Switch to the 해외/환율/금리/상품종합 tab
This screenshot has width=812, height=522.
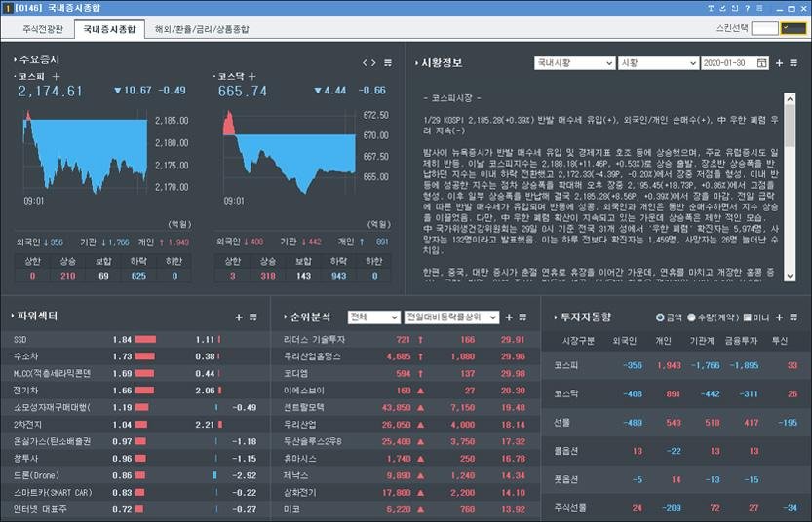(202, 29)
